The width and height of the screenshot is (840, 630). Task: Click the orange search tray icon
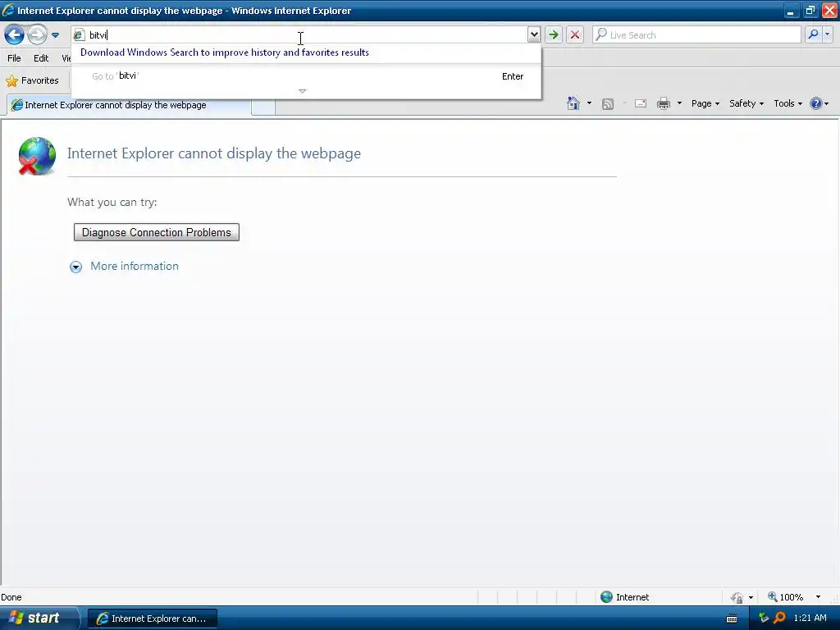[779, 619]
